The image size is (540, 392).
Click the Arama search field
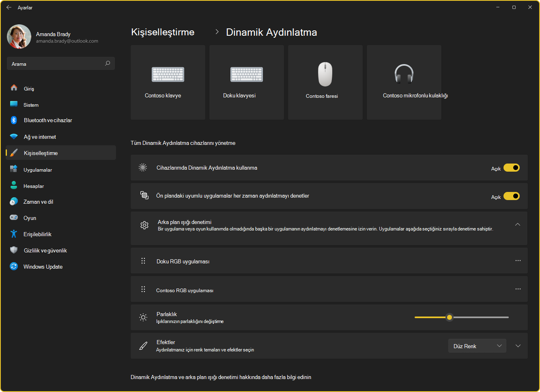61,64
